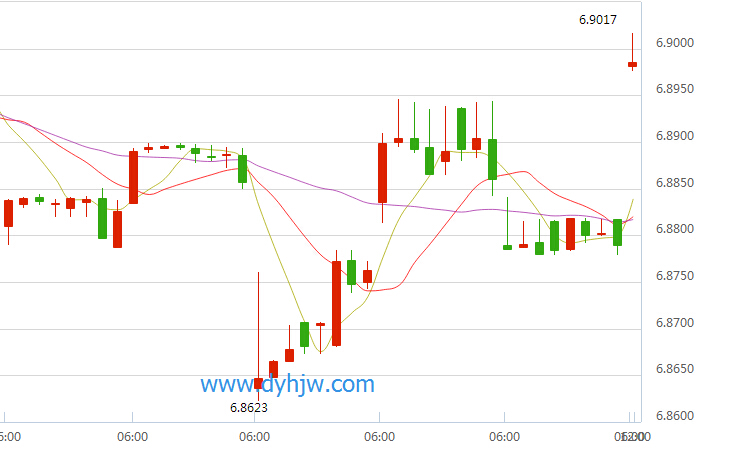Select the 6.9000 price axis label
Viewport: 732px width, 450px height.
point(675,42)
